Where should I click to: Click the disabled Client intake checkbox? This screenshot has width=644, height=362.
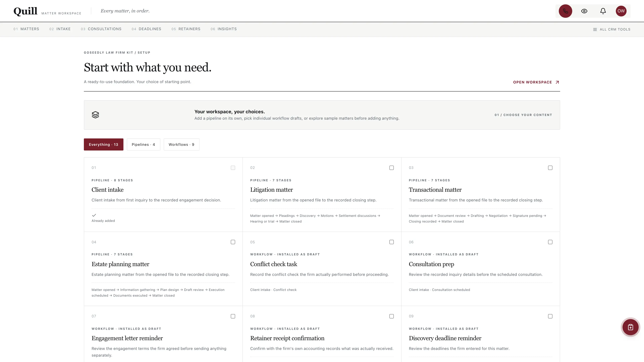(x=233, y=168)
